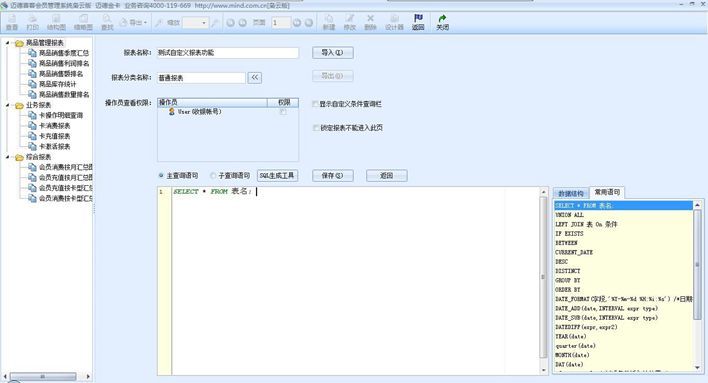Viewport: 708px width, 383px height.
Task: Collapse the 业务报表 tree node
Action: (7, 105)
